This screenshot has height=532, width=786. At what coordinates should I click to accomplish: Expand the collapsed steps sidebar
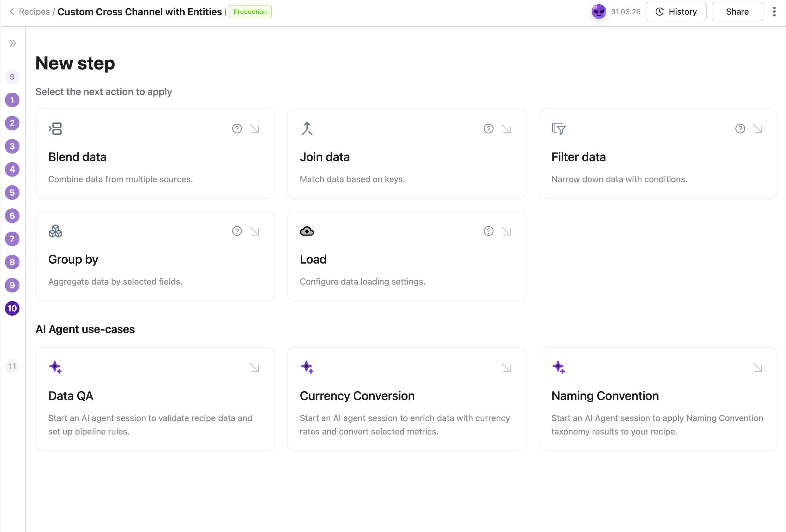12,43
